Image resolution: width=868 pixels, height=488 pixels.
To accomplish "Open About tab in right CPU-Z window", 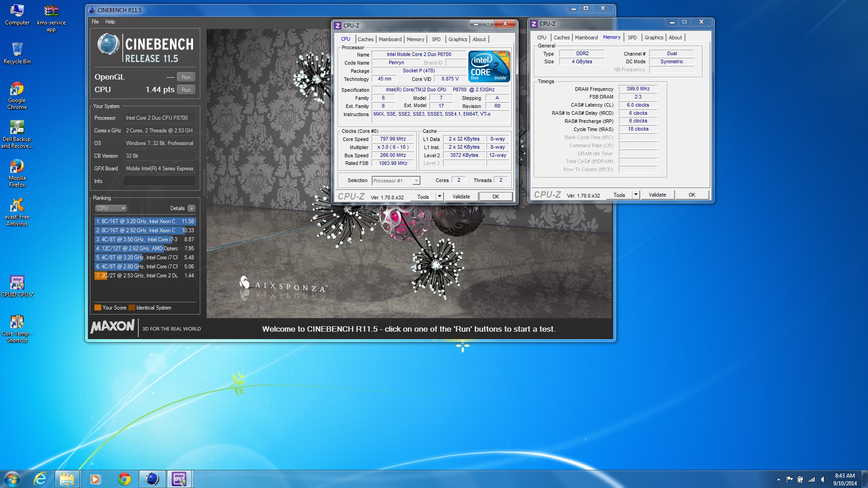I will pos(675,38).
